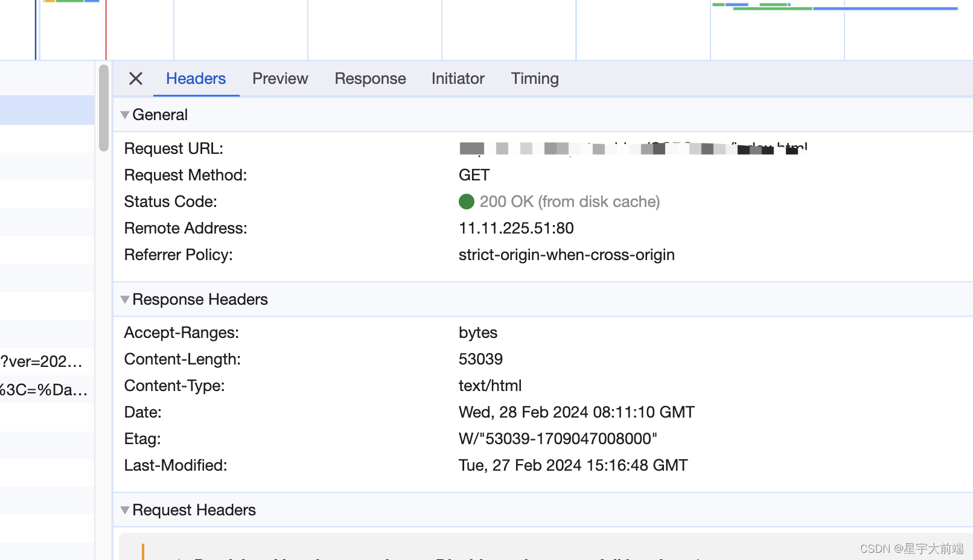
Task: Close the request details panel
Action: click(x=136, y=78)
